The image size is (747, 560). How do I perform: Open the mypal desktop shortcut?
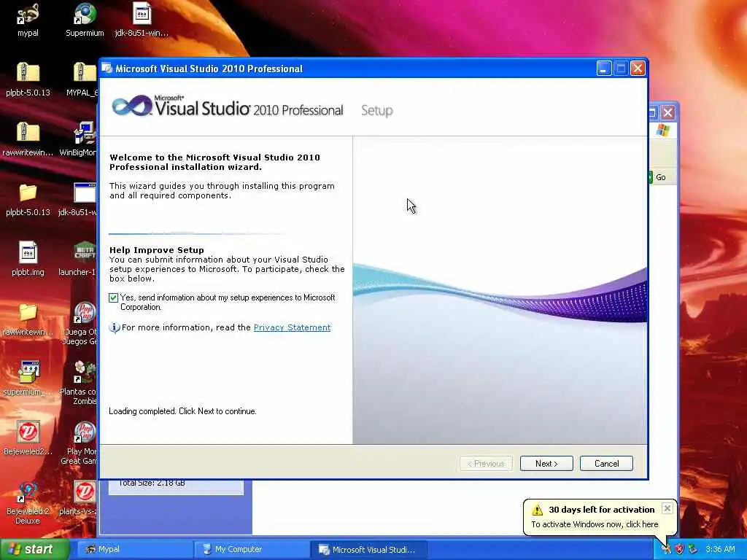(28, 15)
